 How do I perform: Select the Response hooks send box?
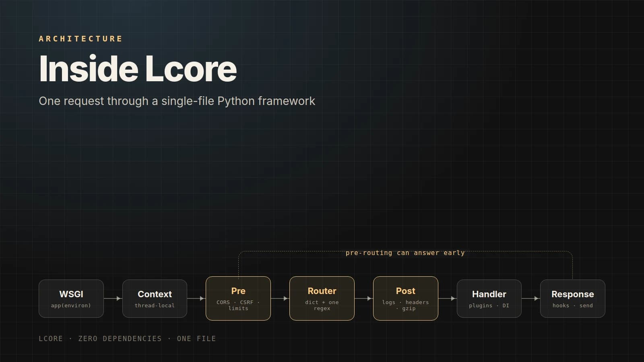(573, 298)
